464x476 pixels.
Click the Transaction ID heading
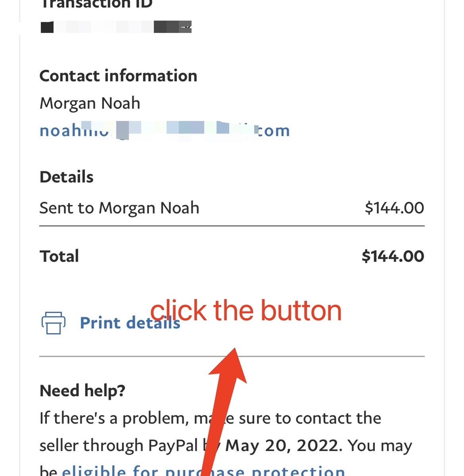[96, 4]
